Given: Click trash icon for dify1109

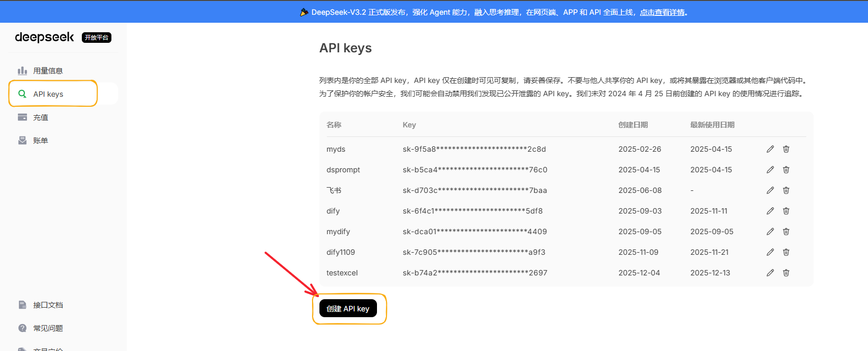Looking at the screenshot, I should pos(786,252).
